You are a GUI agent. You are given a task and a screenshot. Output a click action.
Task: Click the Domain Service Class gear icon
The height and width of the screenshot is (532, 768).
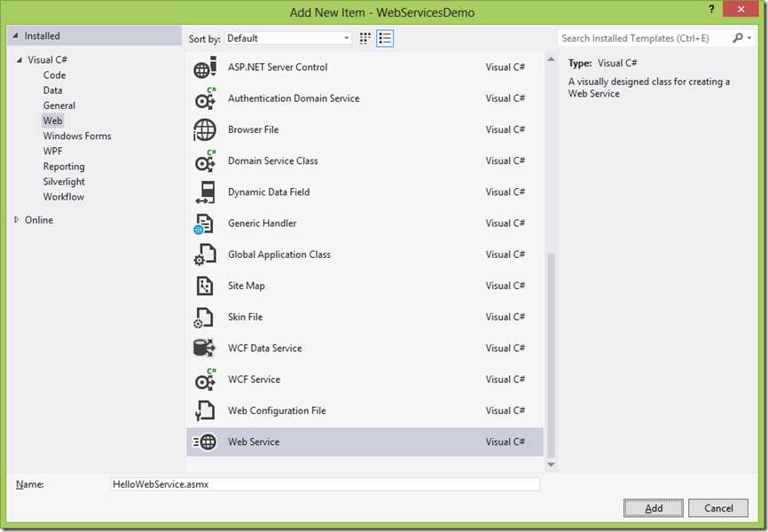pos(205,160)
